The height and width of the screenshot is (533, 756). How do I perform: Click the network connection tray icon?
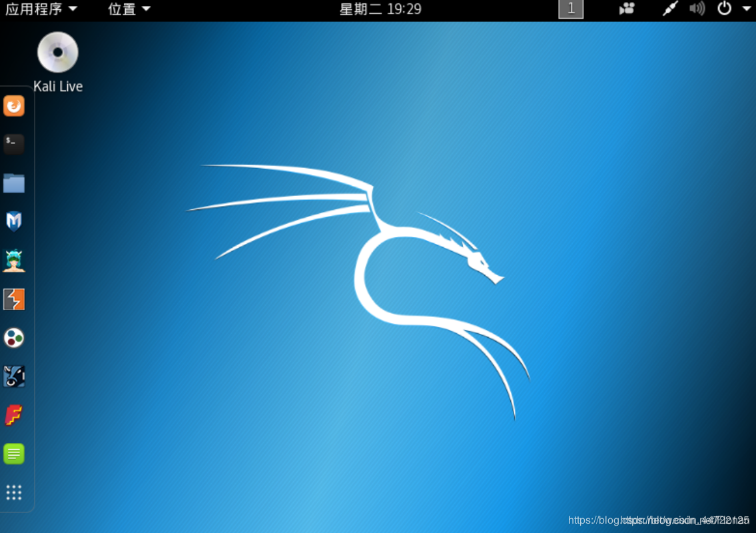[670, 8]
